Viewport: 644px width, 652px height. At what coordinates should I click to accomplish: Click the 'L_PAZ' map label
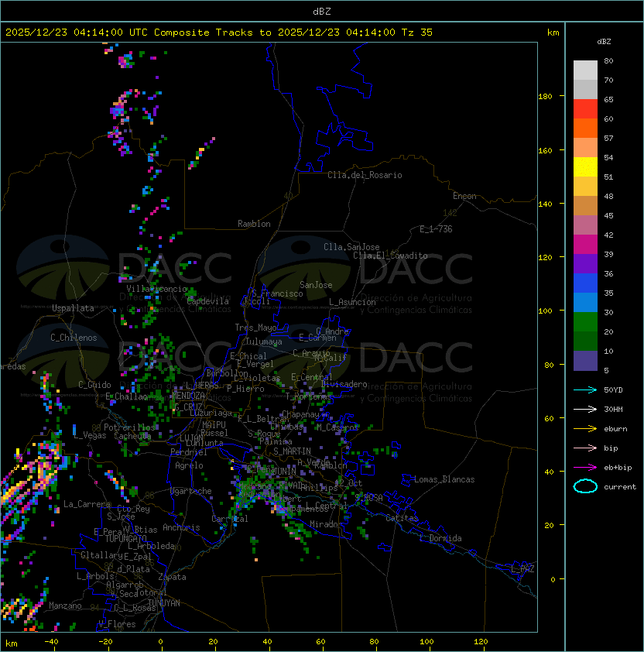[523, 569]
